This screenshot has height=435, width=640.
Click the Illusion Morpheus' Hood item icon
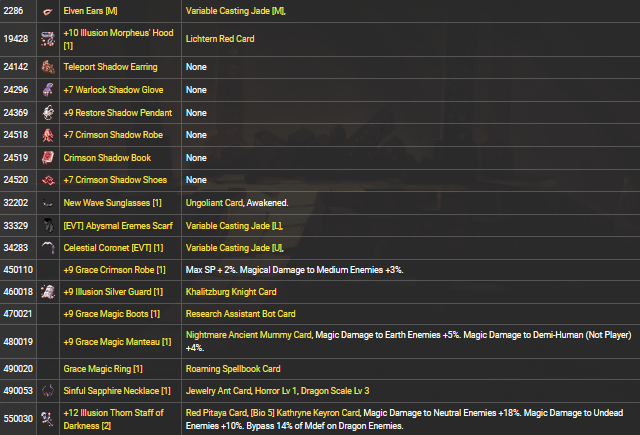(x=48, y=39)
